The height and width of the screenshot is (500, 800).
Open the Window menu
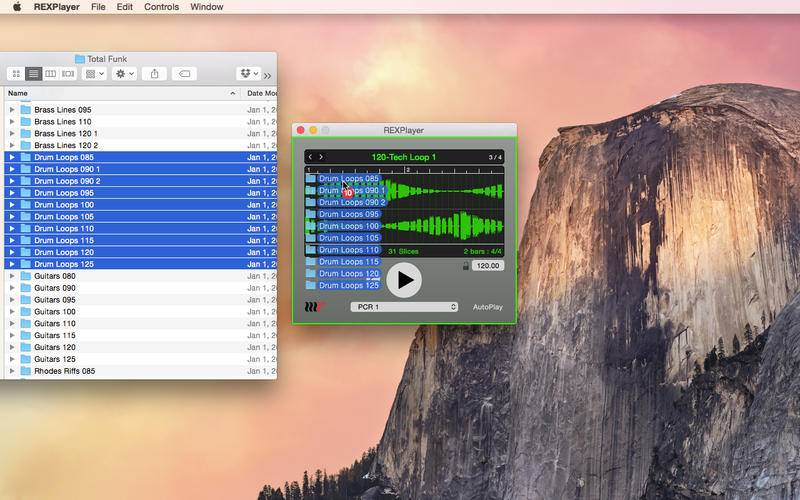207,7
